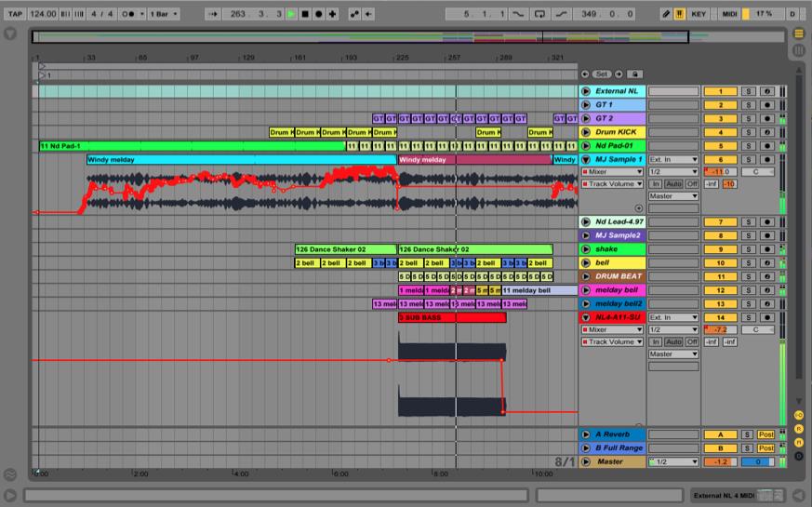Click the D disk overload indicator
The height and width of the screenshot is (507, 812).
792,14
